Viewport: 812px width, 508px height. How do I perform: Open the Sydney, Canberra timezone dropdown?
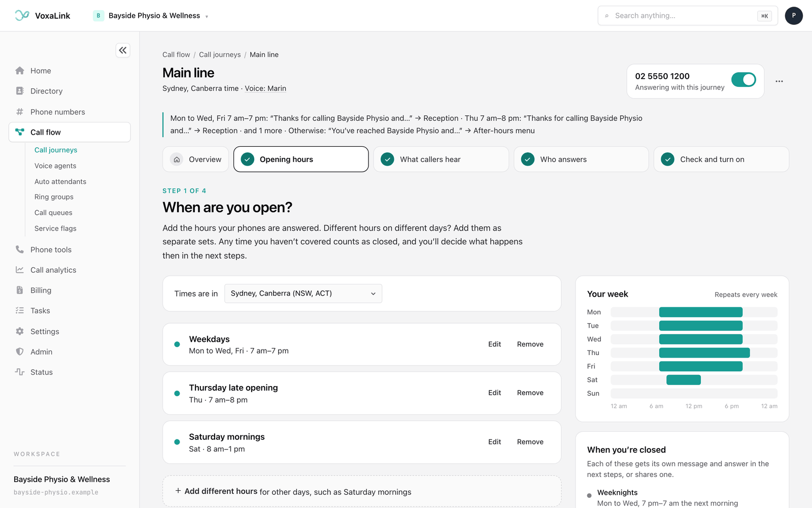pos(303,294)
